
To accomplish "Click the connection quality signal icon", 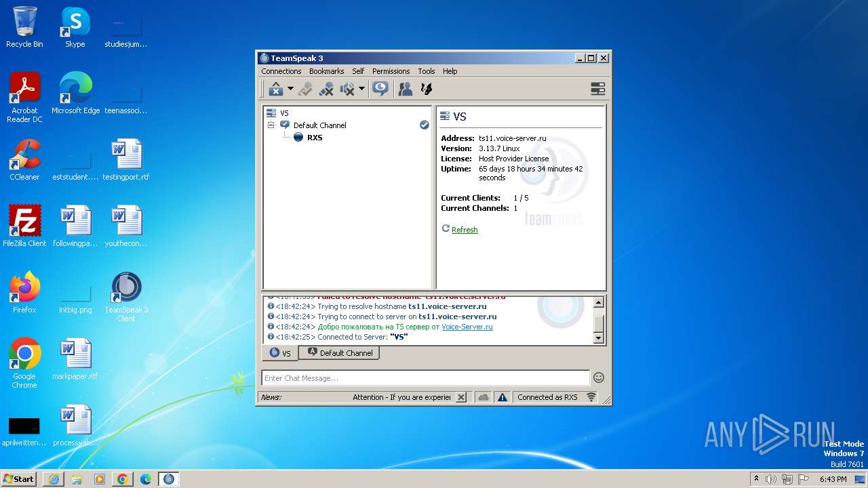I will tap(591, 397).
